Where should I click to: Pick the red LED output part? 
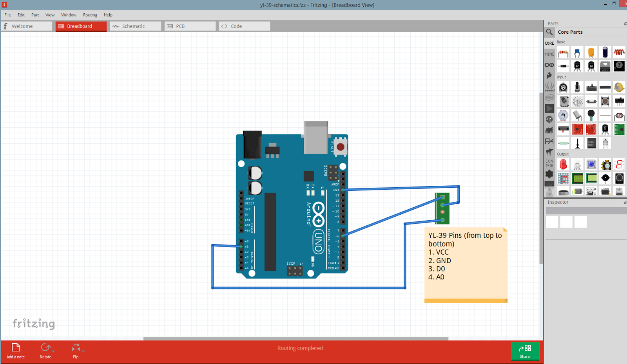563,165
